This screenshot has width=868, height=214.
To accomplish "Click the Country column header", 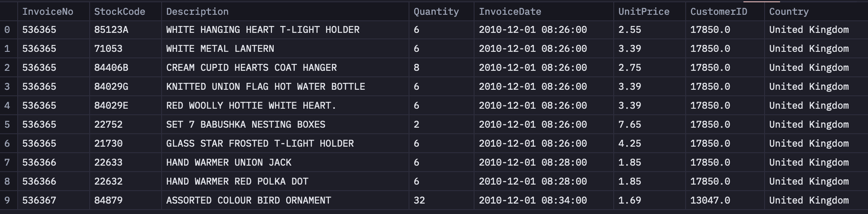I will [789, 12].
